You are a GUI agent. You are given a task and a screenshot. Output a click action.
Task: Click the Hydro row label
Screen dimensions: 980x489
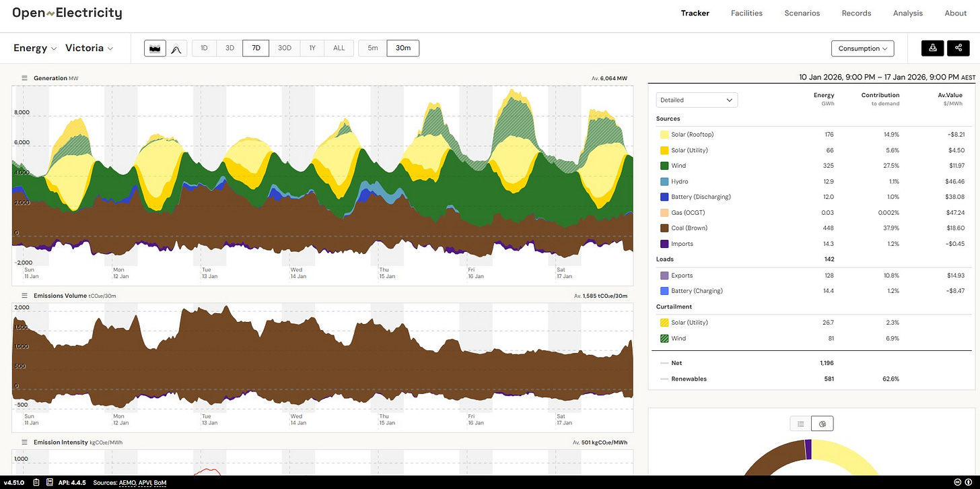pos(679,182)
